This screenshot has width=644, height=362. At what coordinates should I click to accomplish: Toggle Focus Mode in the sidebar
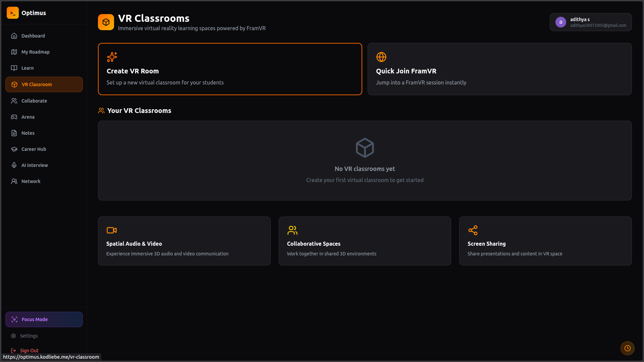pos(44,319)
